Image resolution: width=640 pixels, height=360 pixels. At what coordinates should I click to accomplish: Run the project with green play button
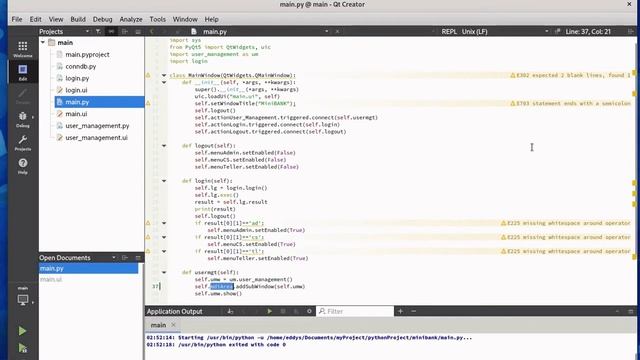(x=22, y=331)
